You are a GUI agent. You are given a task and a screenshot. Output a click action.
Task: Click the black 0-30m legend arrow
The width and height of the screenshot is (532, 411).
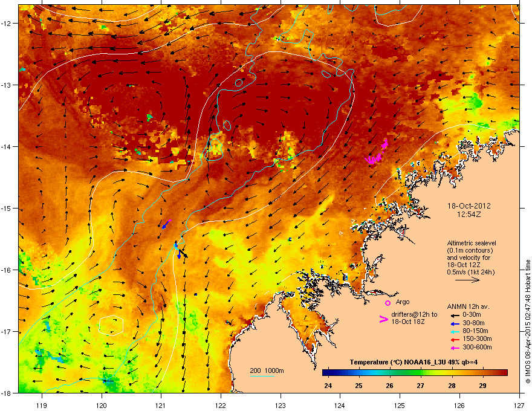coord(454,315)
